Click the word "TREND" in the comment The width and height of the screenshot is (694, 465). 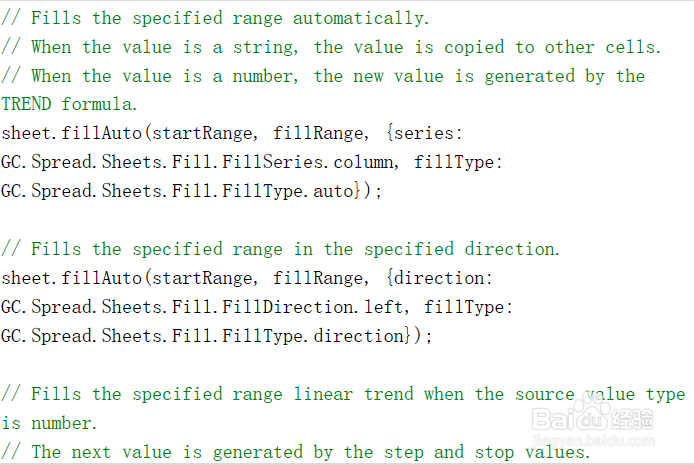coord(26,104)
